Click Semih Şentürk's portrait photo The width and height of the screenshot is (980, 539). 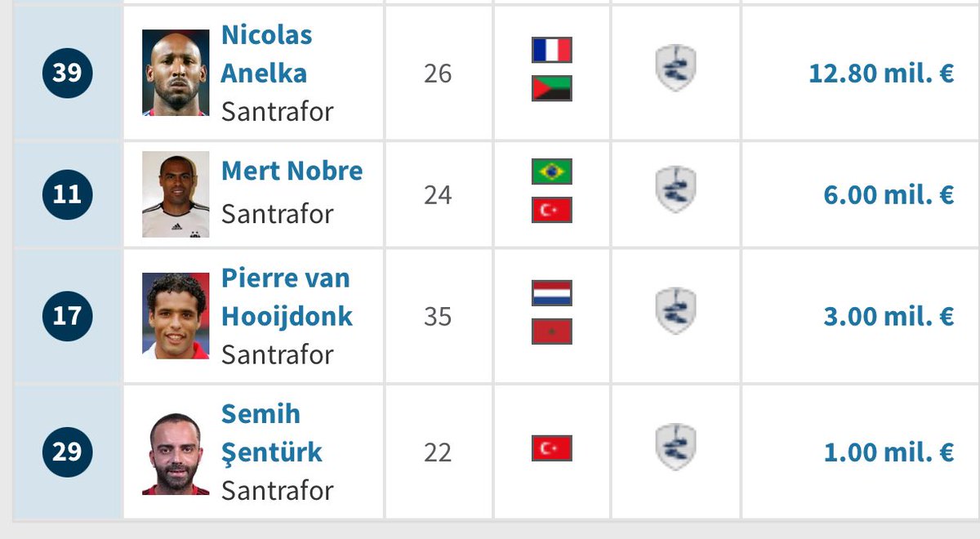pyautogui.click(x=176, y=452)
